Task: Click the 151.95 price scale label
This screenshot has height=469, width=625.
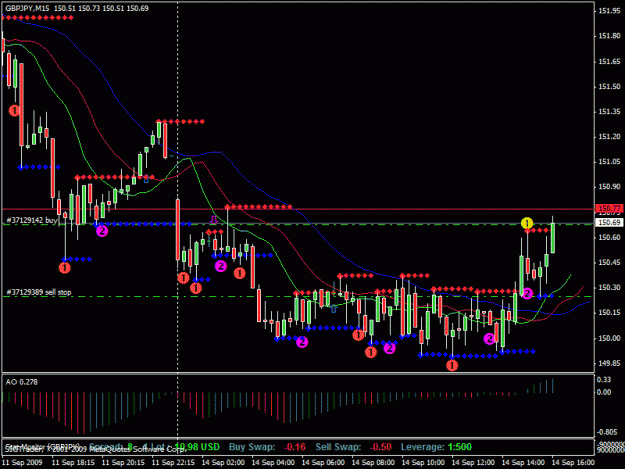Action: pos(609,11)
